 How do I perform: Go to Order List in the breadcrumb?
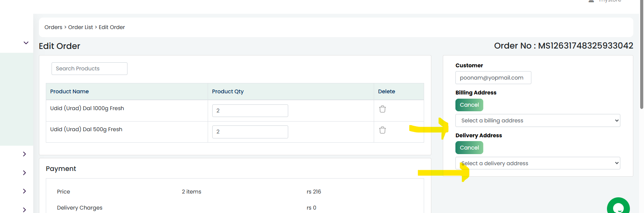(81, 27)
